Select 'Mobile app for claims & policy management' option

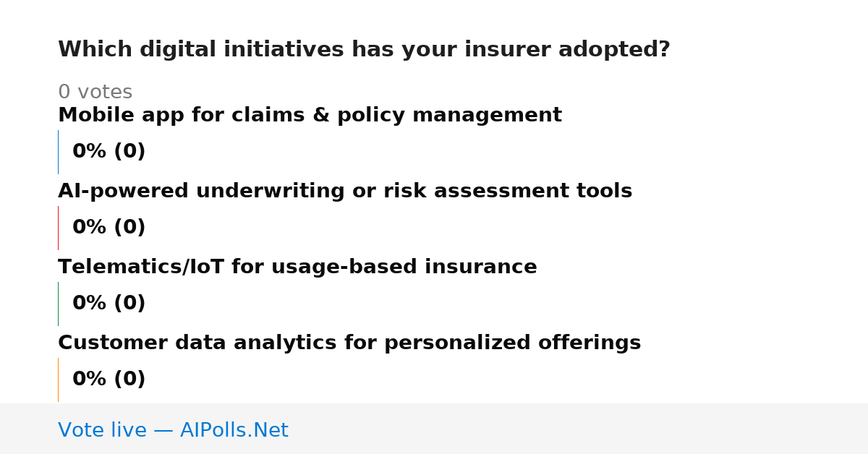tap(310, 116)
